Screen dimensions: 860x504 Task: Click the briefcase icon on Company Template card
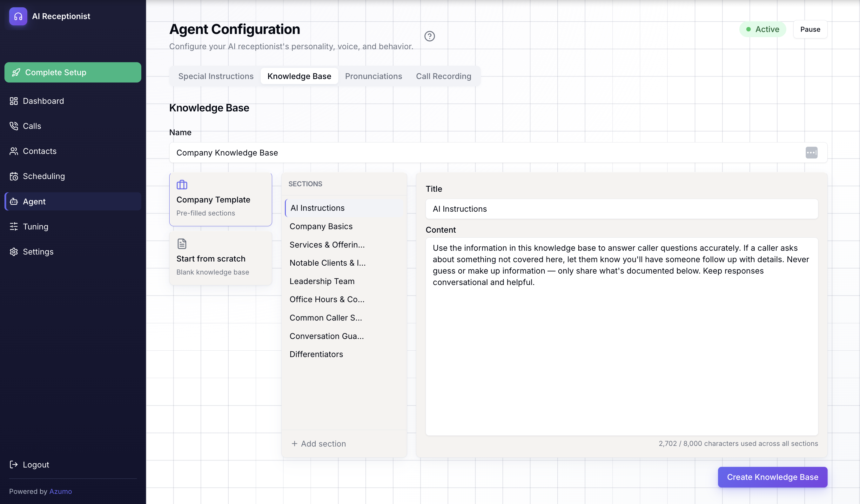(x=182, y=184)
